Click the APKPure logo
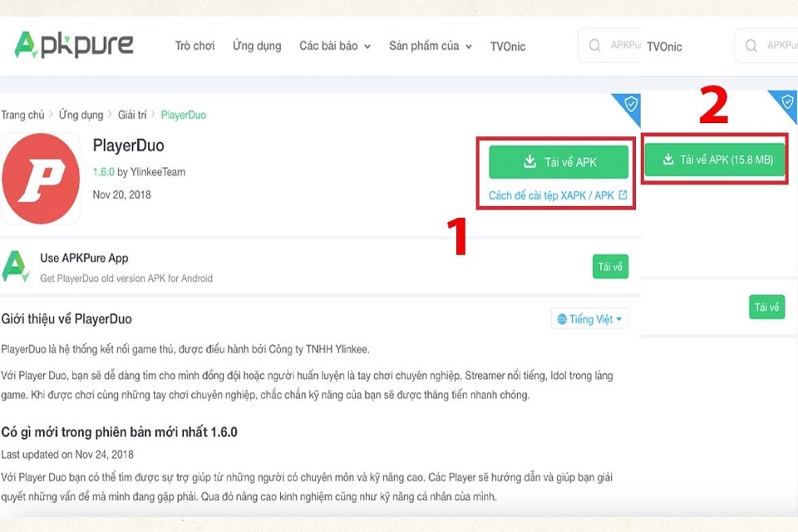798x532 pixels. coord(74,45)
